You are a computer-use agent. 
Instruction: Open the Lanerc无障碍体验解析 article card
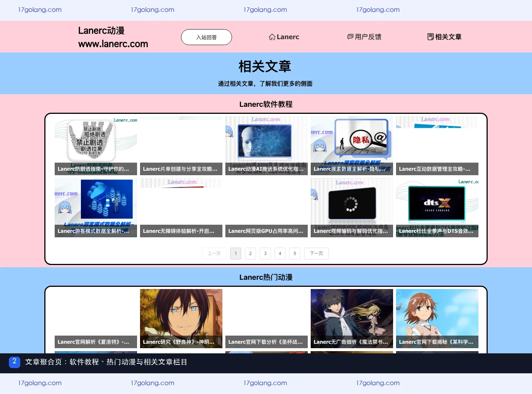(x=181, y=208)
